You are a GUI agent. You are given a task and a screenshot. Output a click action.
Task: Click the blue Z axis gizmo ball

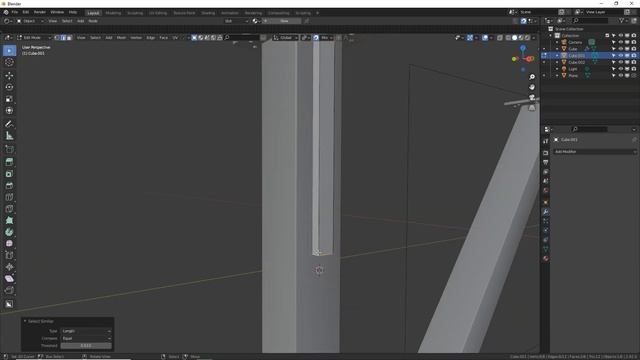[523, 48]
